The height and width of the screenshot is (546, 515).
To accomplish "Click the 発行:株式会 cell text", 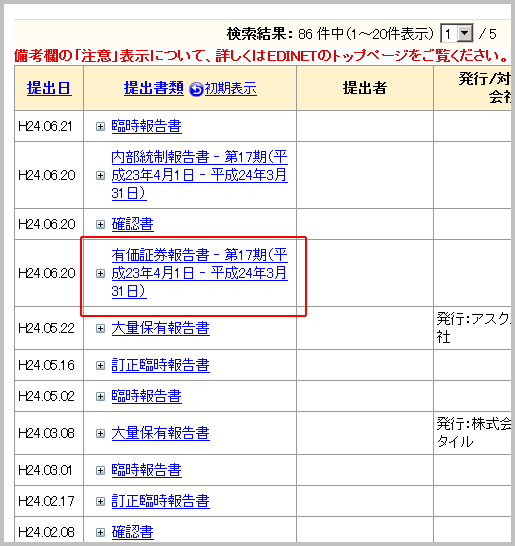I will point(474,433).
